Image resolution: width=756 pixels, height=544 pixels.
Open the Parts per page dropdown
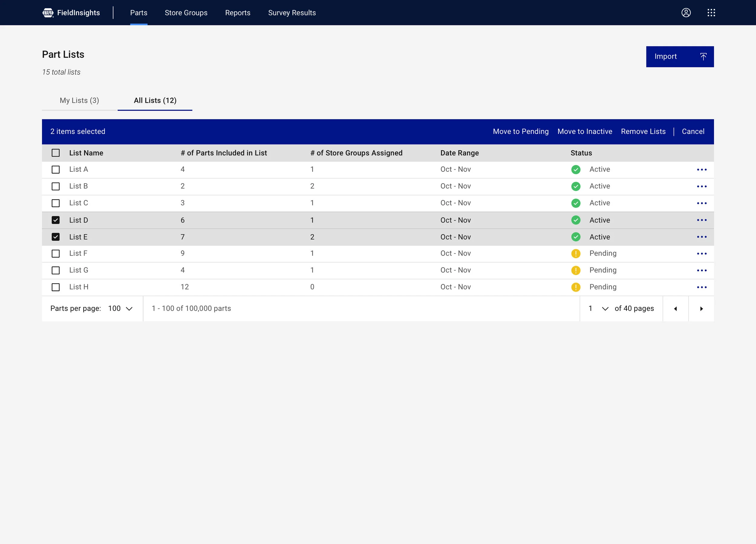(x=120, y=309)
